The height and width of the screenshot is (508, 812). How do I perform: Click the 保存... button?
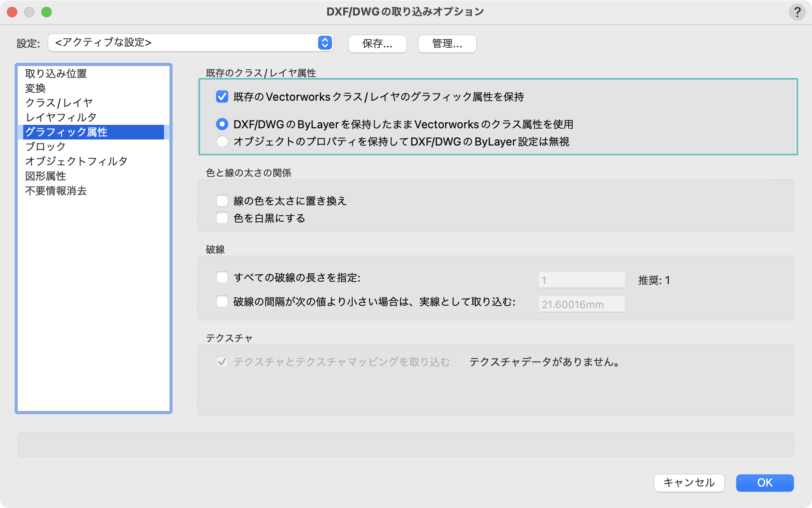[x=378, y=43]
